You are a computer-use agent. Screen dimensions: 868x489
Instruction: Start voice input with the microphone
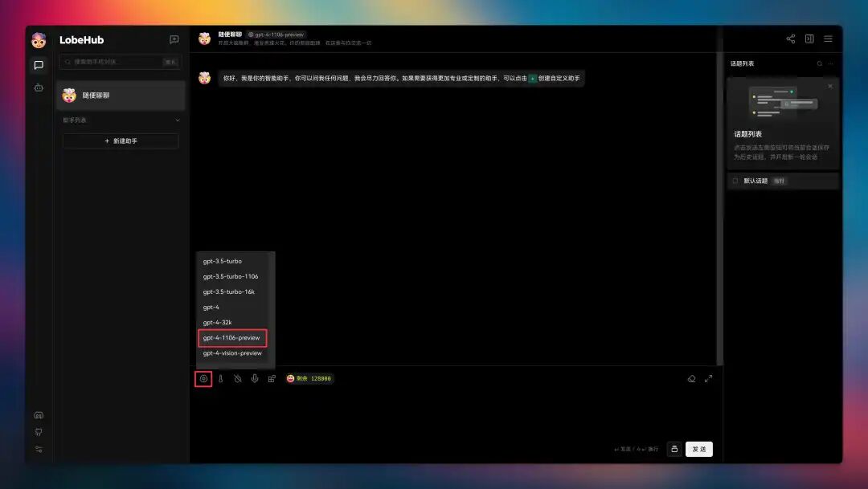(x=255, y=378)
